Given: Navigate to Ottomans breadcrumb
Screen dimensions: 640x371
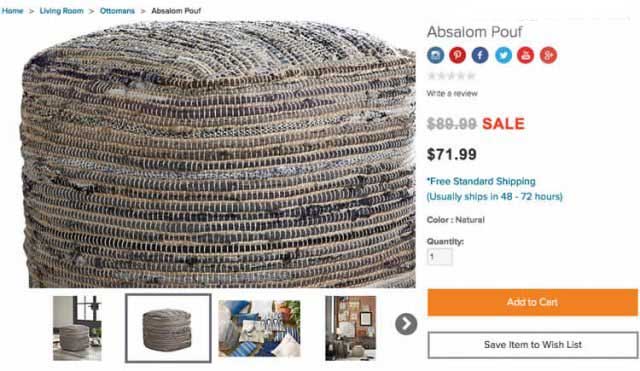Looking at the screenshot, I should [x=117, y=11].
